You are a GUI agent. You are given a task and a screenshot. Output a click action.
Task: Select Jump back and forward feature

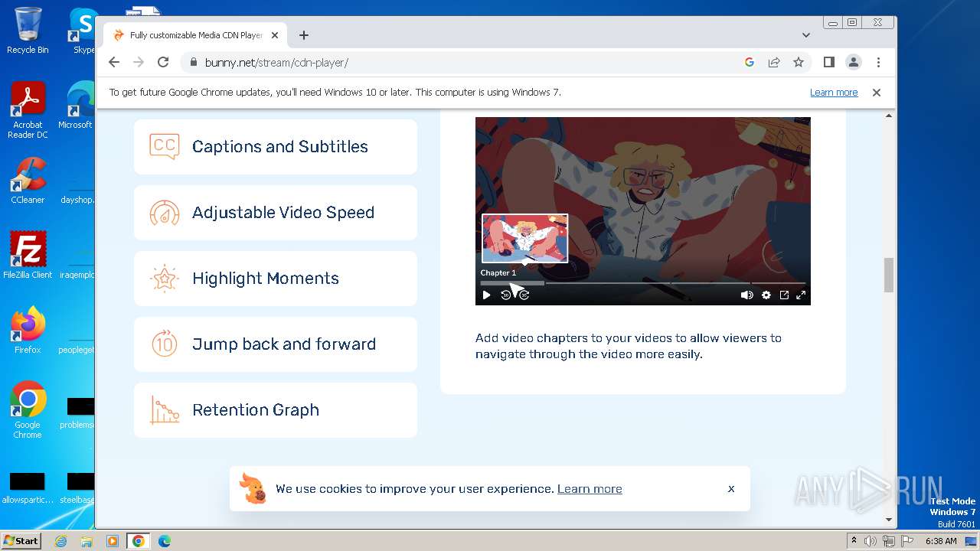tap(276, 344)
